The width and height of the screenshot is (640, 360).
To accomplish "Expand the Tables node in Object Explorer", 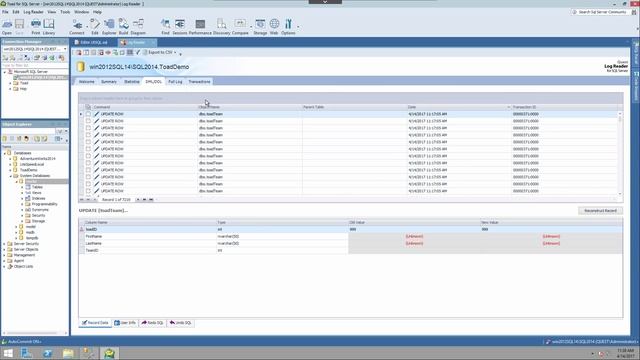I will tap(22, 187).
